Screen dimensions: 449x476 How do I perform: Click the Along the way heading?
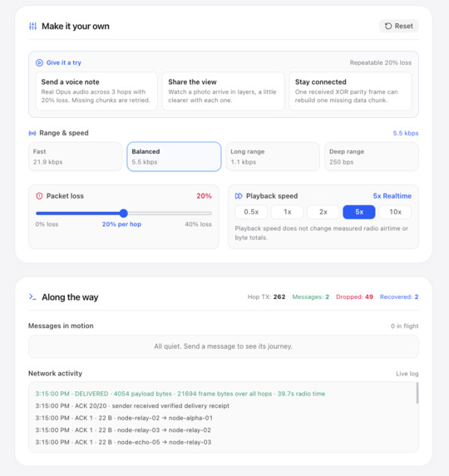point(70,297)
